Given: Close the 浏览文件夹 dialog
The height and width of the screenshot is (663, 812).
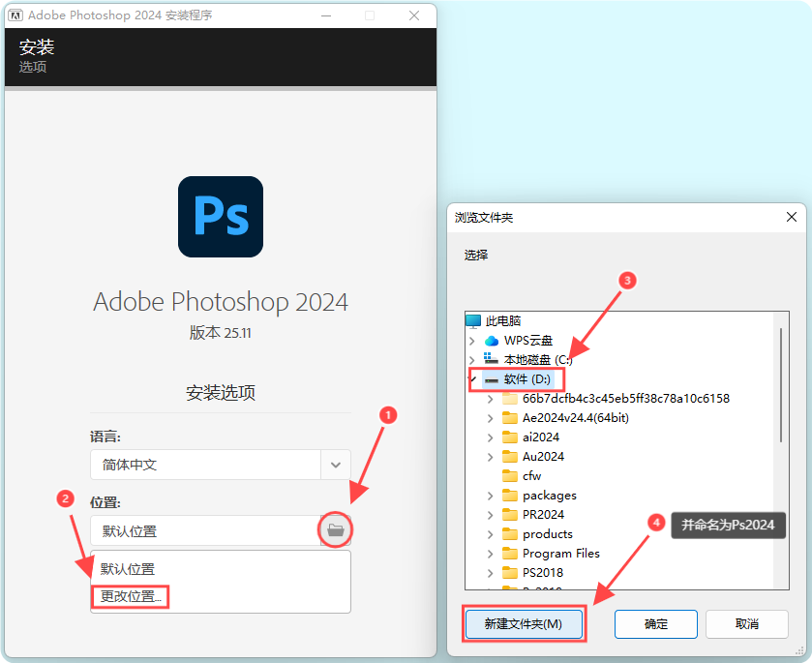Looking at the screenshot, I should 792,217.
